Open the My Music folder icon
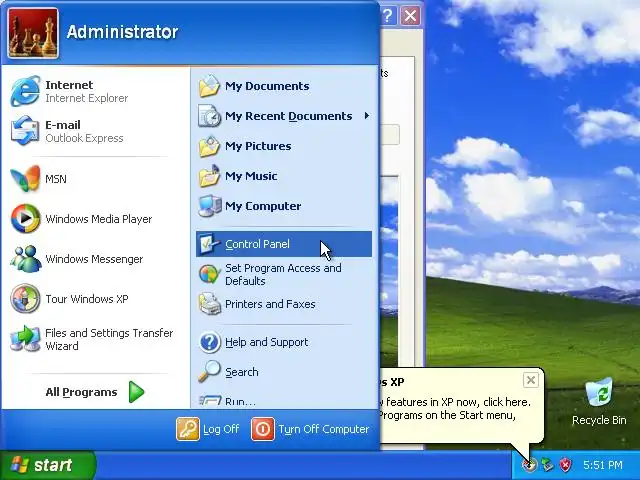 [209, 176]
